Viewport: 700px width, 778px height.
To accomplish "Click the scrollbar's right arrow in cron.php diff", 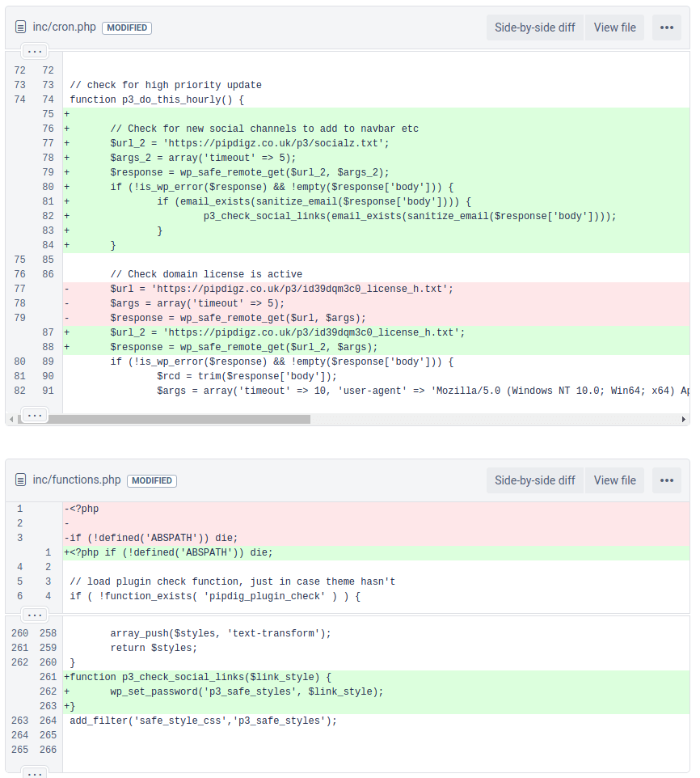I will coord(685,420).
